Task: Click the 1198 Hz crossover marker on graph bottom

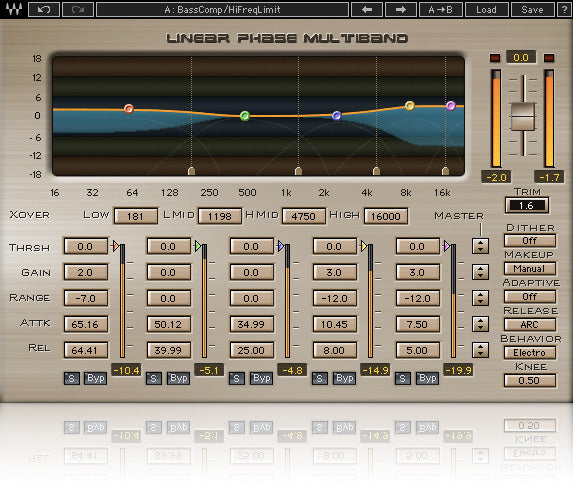Action: (298, 171)
